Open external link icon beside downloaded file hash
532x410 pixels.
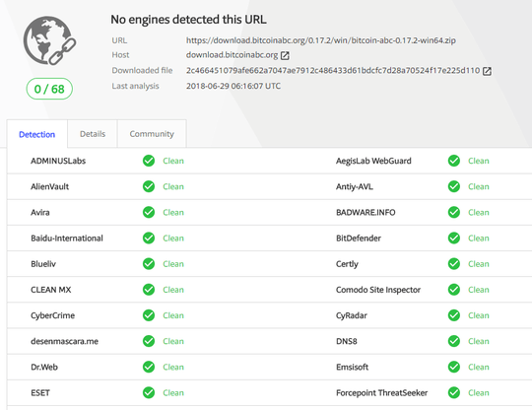[x=487, y=71]
